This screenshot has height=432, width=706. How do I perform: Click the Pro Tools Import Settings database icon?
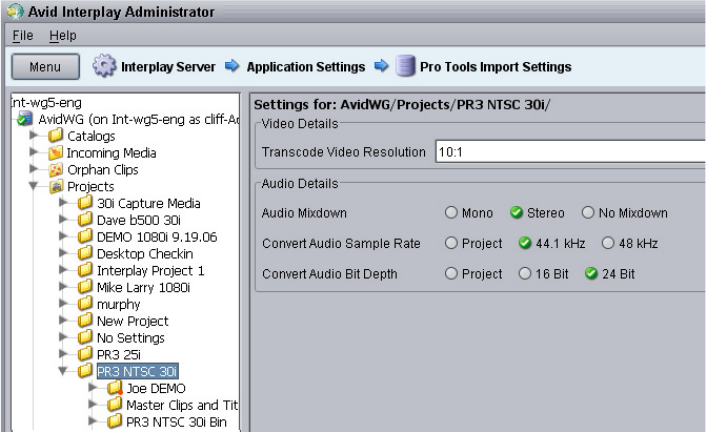tap(405, 66)
